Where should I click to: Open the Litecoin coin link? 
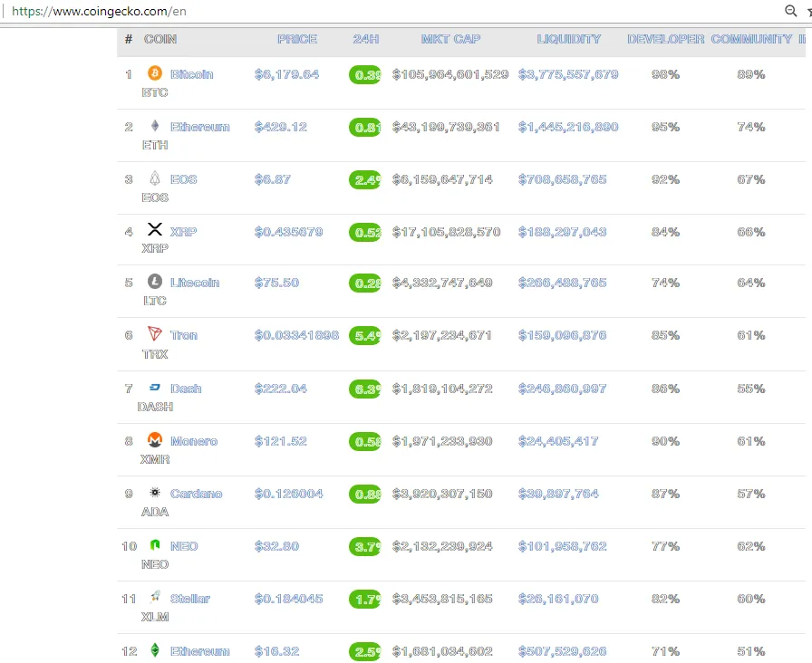195,283
